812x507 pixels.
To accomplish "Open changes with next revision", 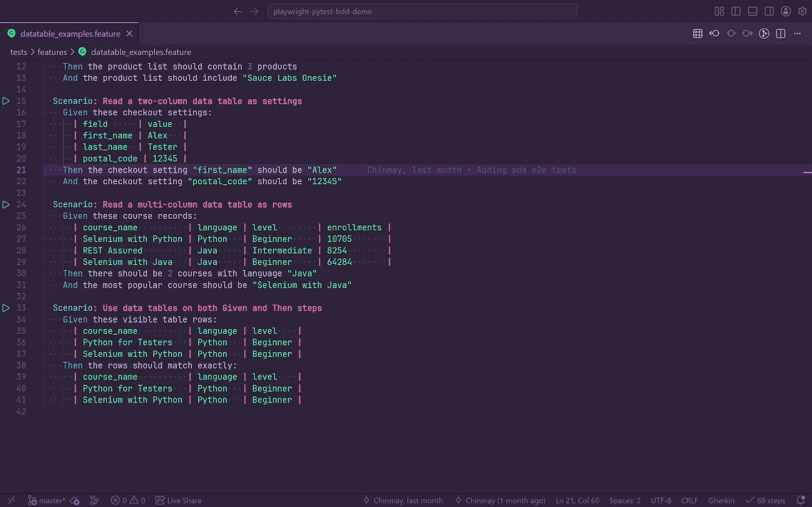I will point(748,33).
